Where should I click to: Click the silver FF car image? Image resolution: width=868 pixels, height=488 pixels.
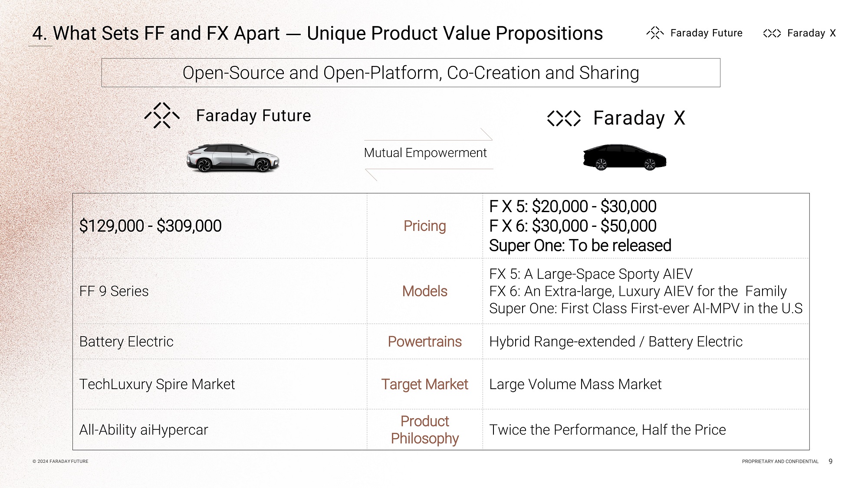point(233,158)
